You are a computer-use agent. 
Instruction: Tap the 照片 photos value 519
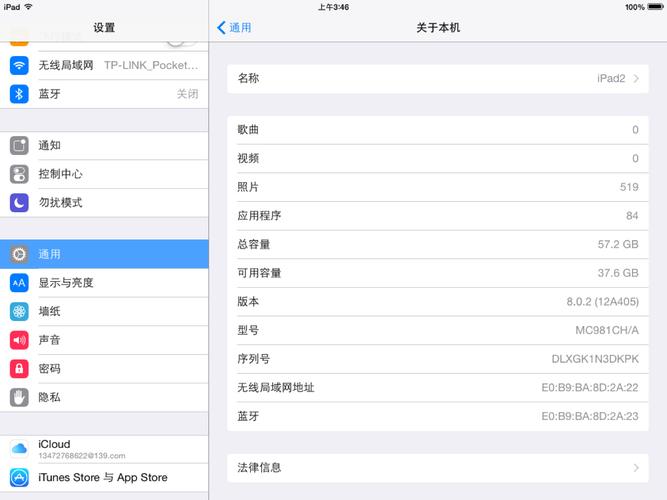coord(629,187)
